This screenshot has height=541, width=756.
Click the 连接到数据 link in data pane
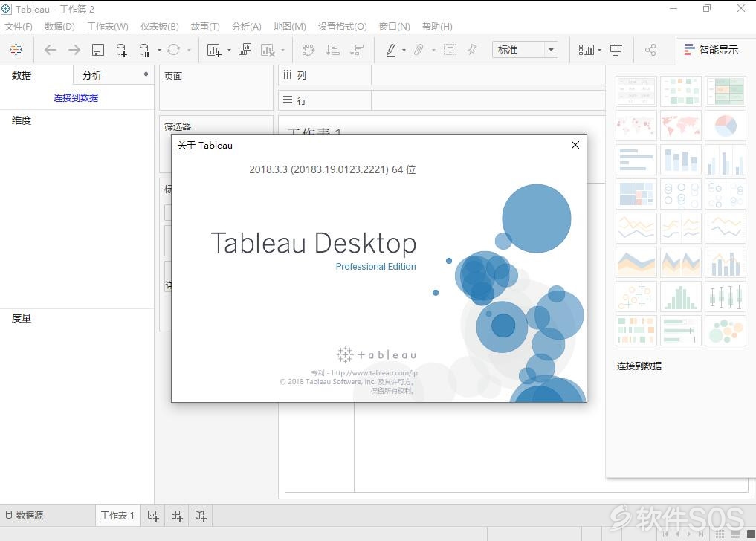(x=76, y=98)
